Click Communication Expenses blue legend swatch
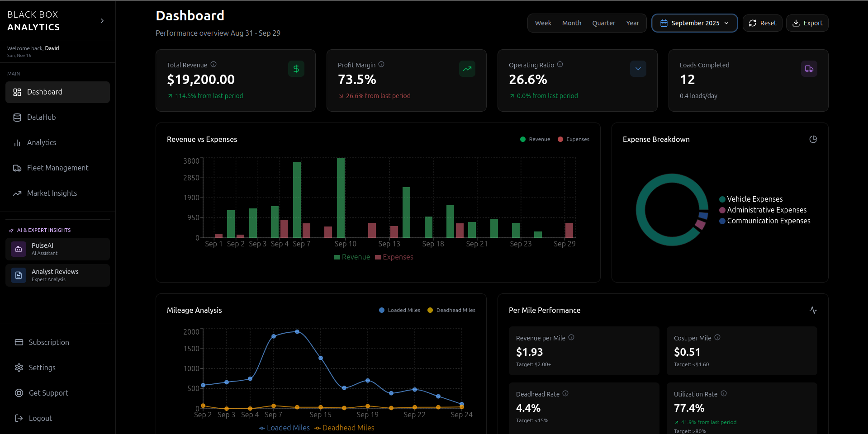 tap(722, 221)
